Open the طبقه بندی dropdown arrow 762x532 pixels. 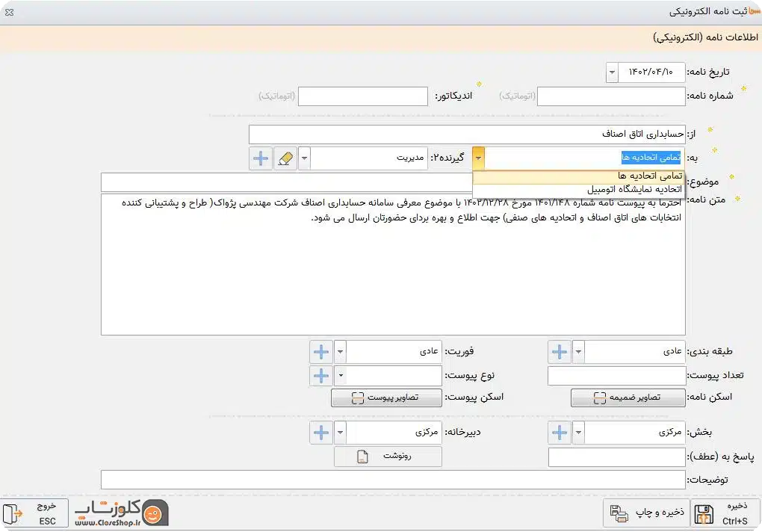coord(578,351)
